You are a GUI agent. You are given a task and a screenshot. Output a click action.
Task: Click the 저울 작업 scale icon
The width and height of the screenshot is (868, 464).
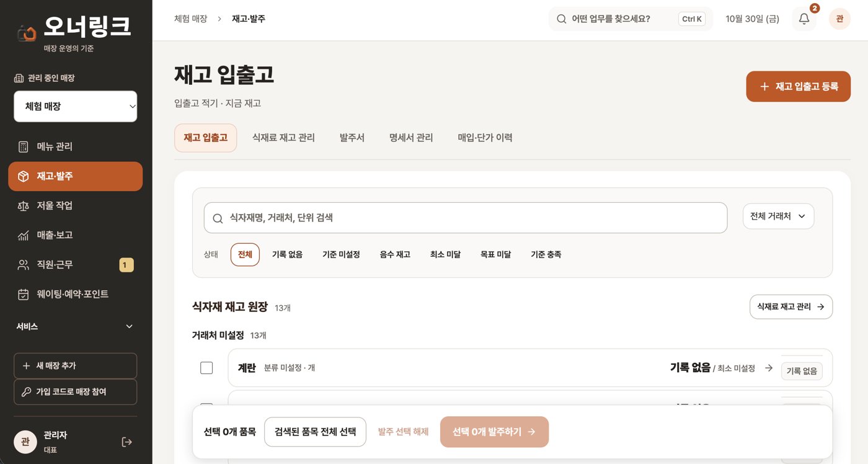pos(24,205)
